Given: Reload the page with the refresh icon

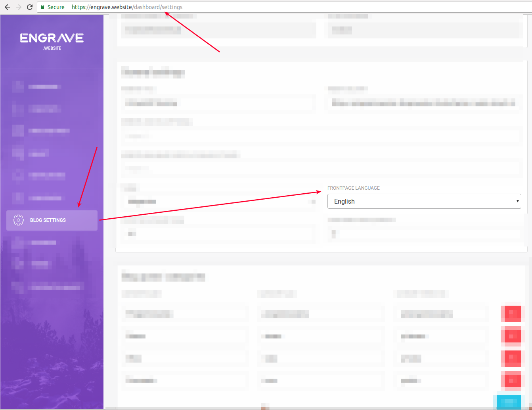Looking at the screenshot, I should point(30,7).
